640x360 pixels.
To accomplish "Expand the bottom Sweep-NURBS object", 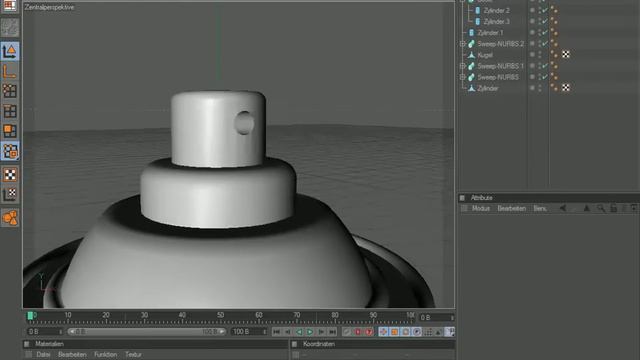I will (x=462, y=77).
